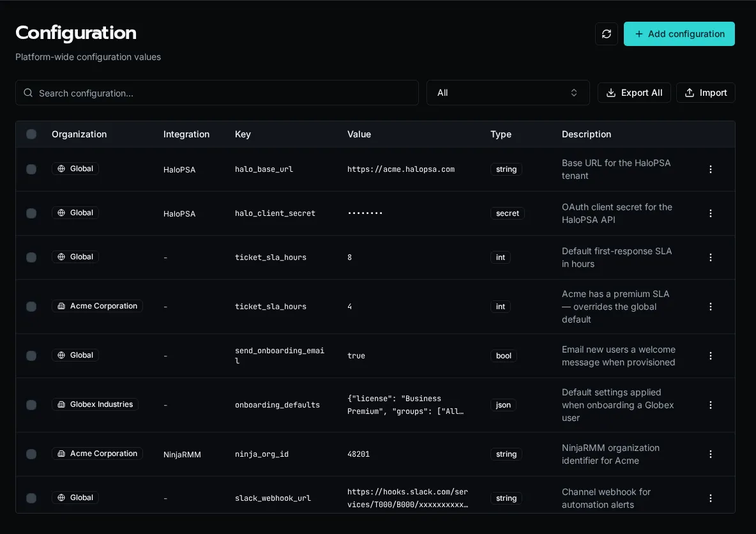Image resolution: width=756 pixels, height=534 pixels.
Task: Focus the Search configuration input field
Action: click(217, 93)
